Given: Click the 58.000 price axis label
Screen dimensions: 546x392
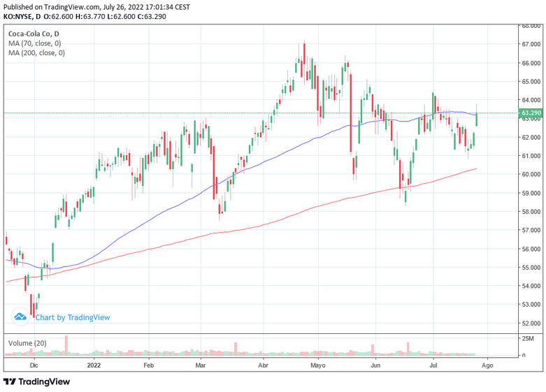Looking at the screenshot, I should coord(531,212).
